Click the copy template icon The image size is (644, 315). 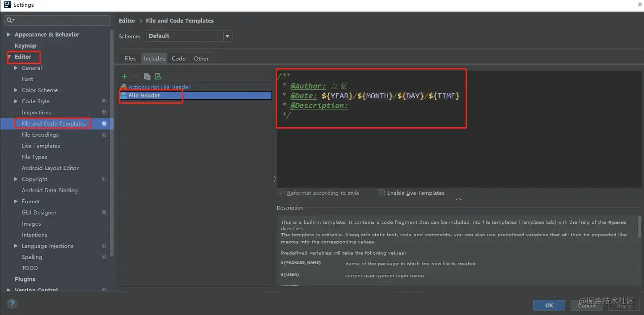pyautogui.click(x=147, y=77)
